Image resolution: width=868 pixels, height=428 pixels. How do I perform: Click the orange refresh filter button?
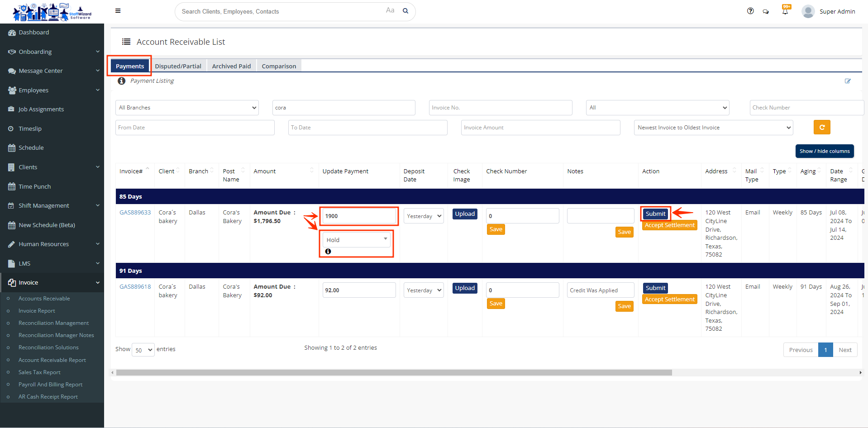(821, 128)
